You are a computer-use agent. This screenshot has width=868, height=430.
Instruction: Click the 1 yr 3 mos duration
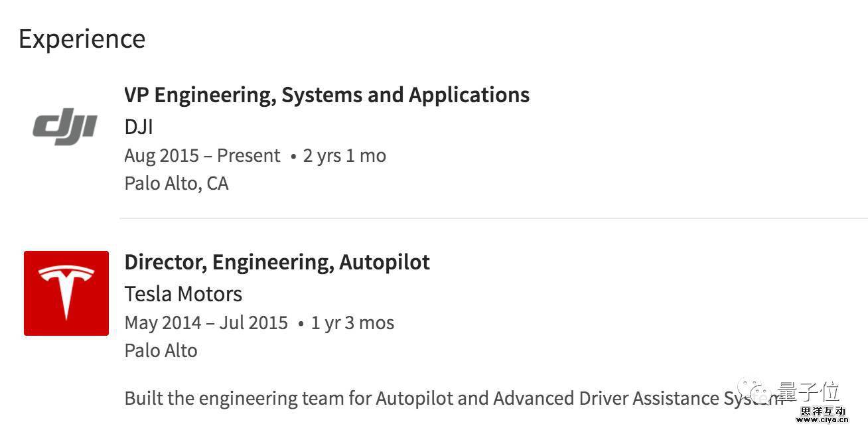click(x=352, y=322)
